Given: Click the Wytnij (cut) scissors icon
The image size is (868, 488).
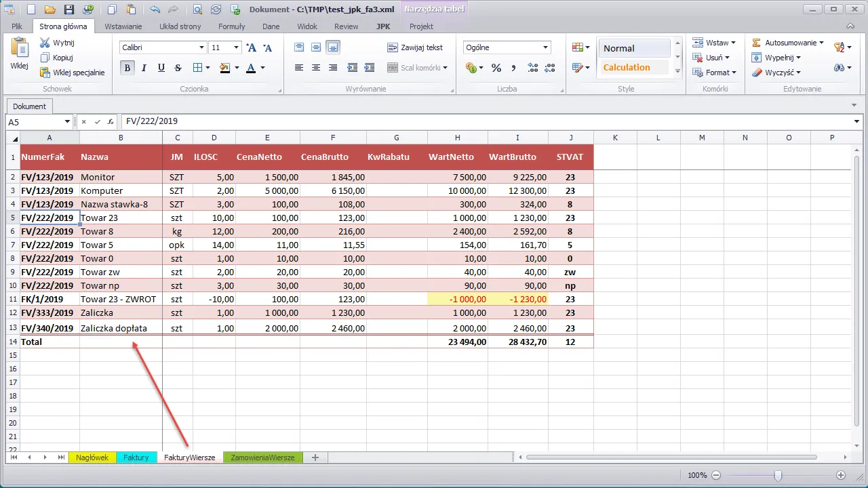Looking at the screenshot, I should click(x=45, y=43).
